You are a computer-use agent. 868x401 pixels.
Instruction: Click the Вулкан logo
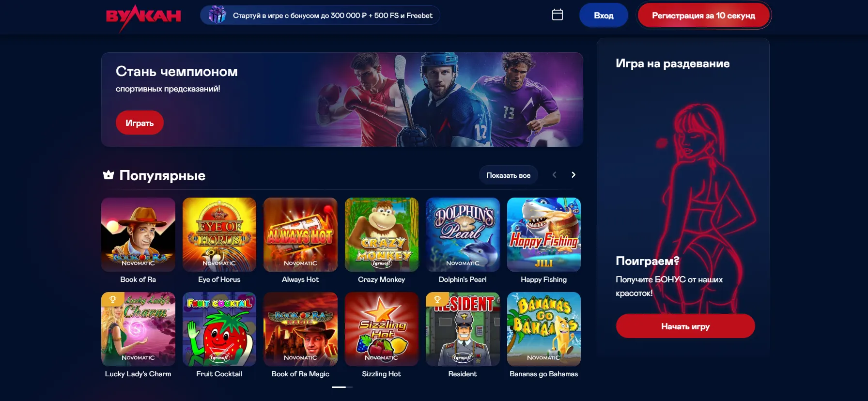[x=143, y=17]
